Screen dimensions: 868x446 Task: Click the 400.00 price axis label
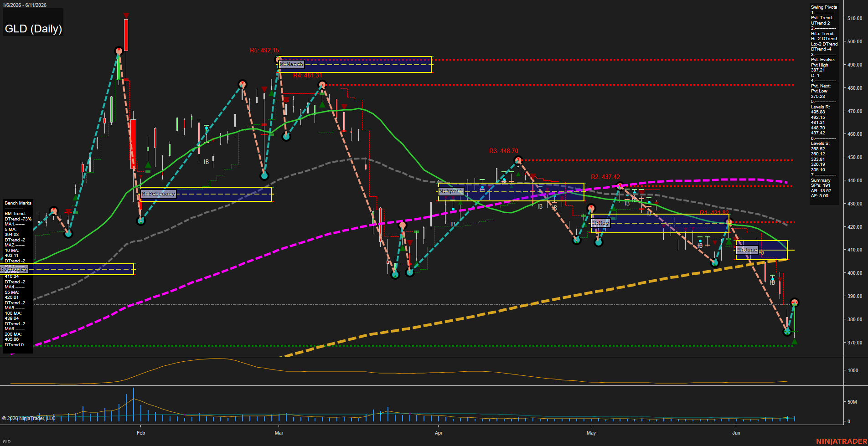855,273
